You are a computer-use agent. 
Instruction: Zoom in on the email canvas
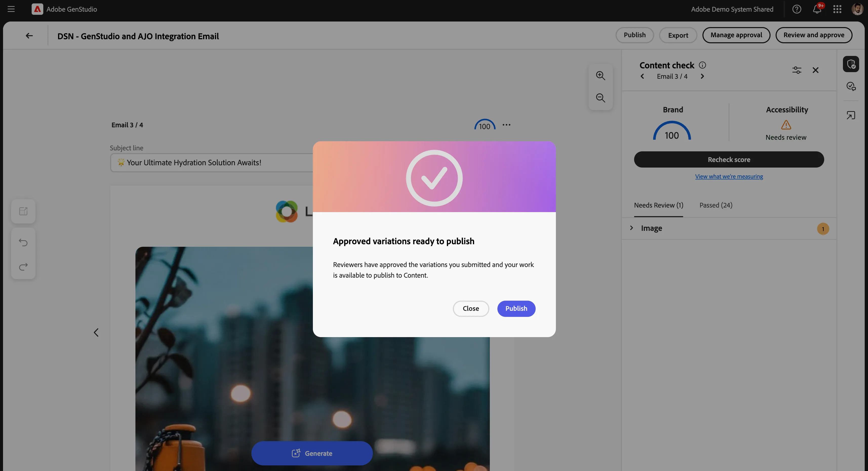(x=600, y=76)
